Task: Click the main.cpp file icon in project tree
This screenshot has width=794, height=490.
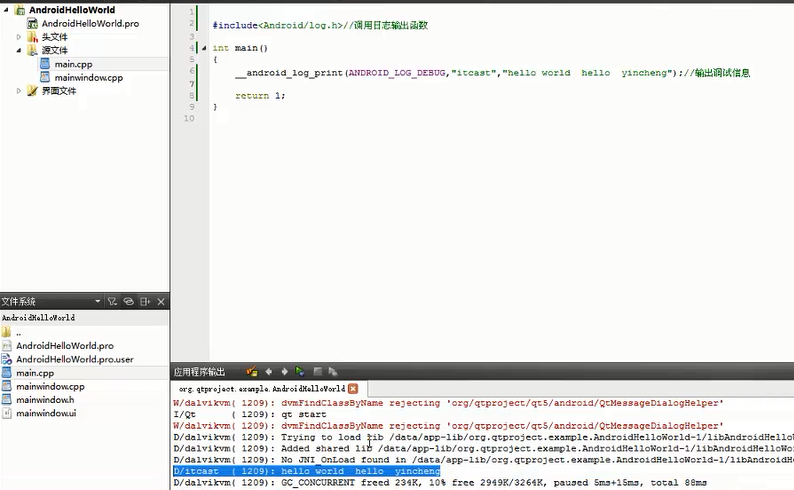Action: click(45, 64)
